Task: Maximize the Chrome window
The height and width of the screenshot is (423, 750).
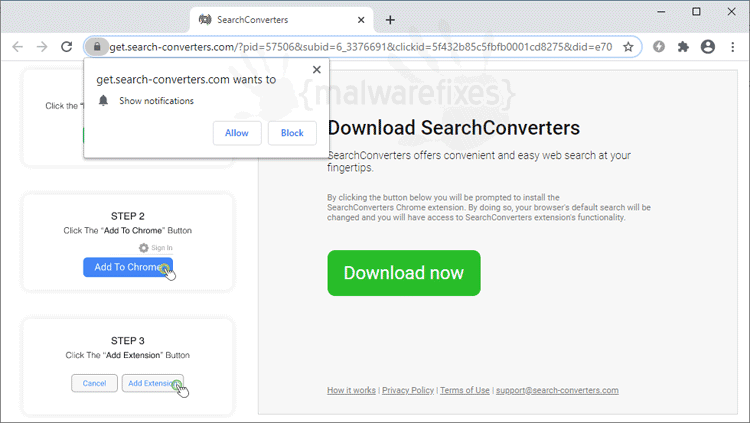Action: (696, 11)
